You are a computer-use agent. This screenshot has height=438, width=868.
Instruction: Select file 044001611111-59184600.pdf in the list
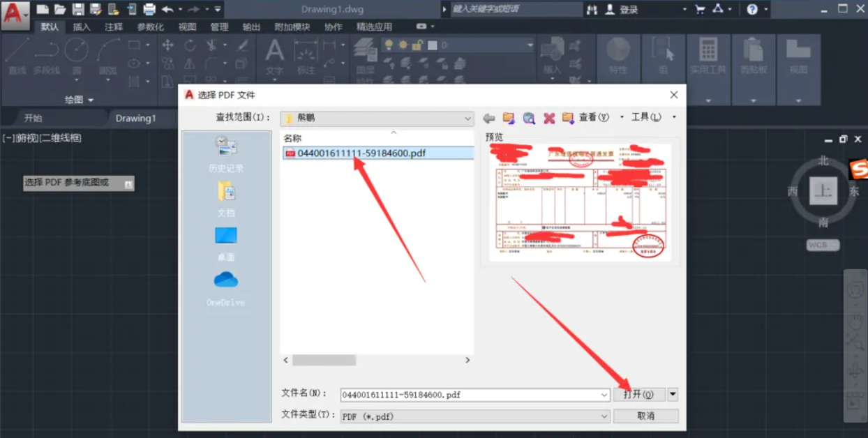361,153
